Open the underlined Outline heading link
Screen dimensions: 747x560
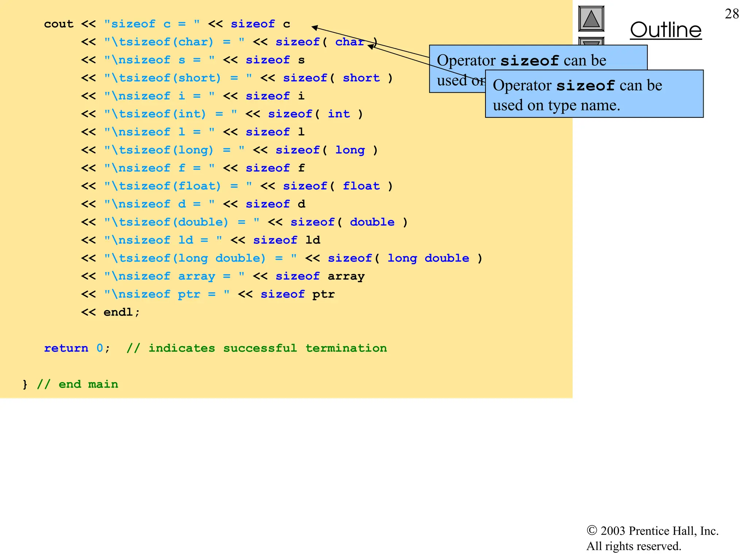point(666,30)
